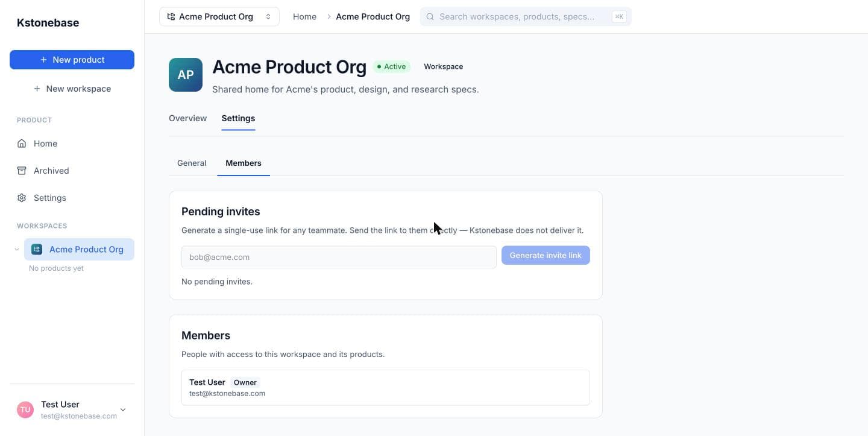
Task: Expand the Test User account menu chevron
Action: tap(123, 410)
